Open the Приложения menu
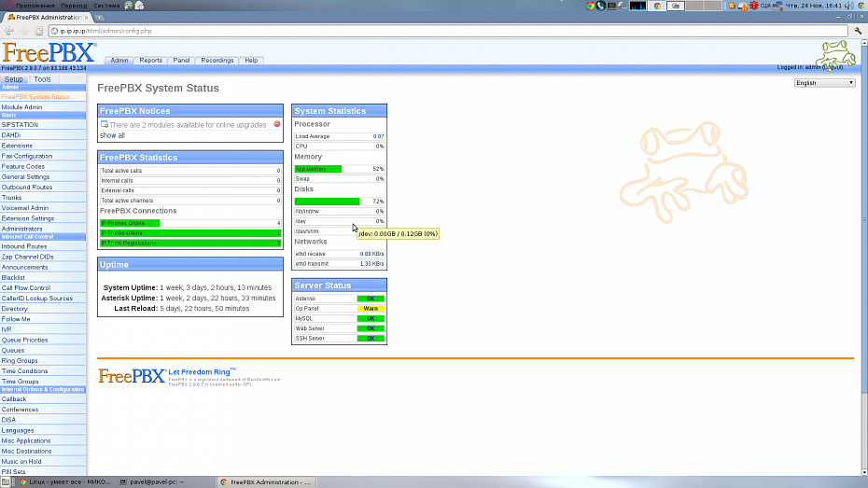Image resolution: width=868 pixels, height=488 pixels. (x=35, y=6)
